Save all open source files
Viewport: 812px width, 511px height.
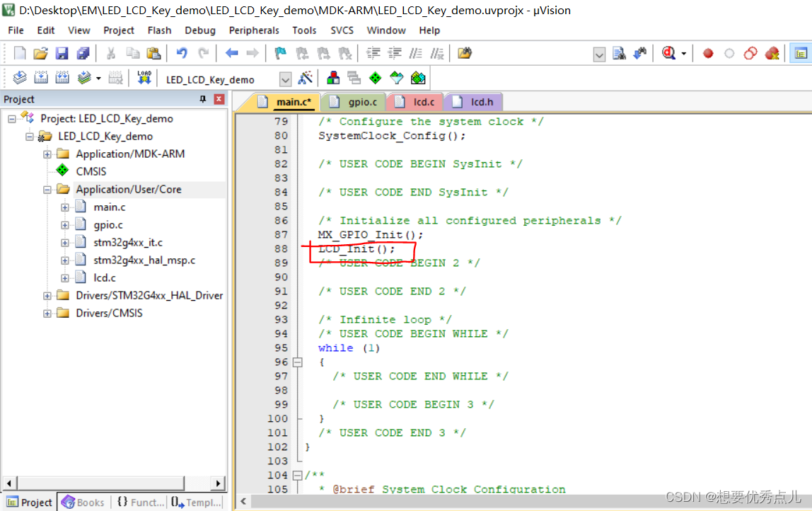point(83,53)
